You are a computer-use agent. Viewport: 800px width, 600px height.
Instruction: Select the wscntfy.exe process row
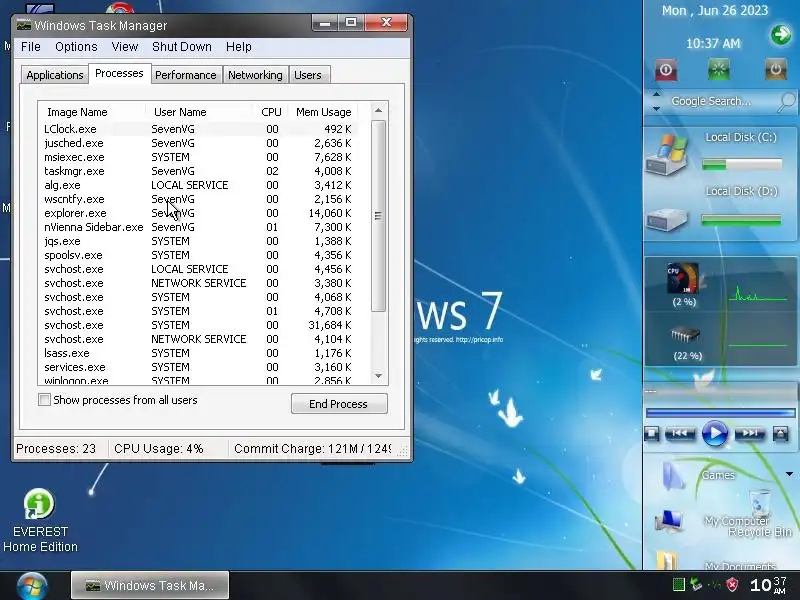[x=198, y=199]
